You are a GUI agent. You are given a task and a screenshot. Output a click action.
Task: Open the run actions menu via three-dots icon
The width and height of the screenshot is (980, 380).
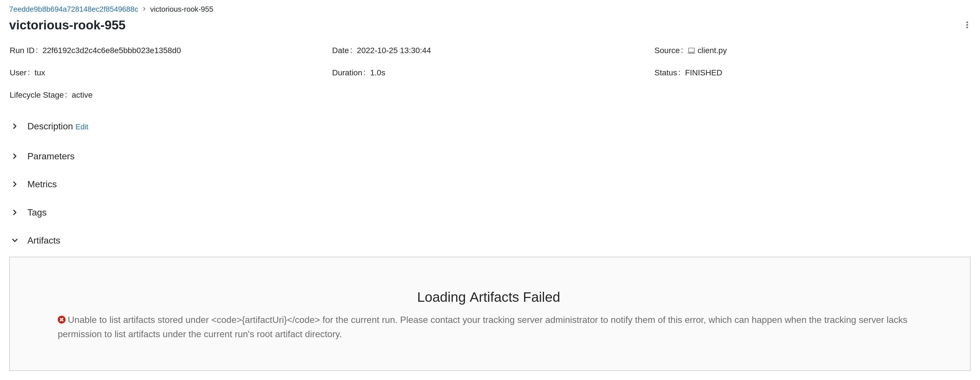[x=967, y=25]
